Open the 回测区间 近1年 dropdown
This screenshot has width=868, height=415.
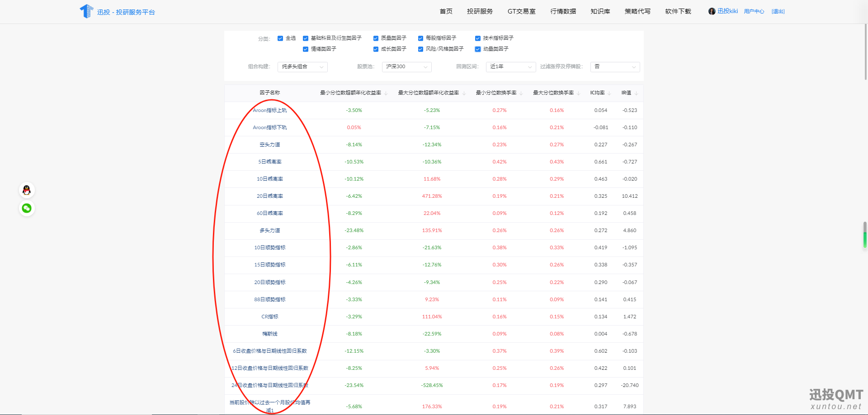click(511, 67)
